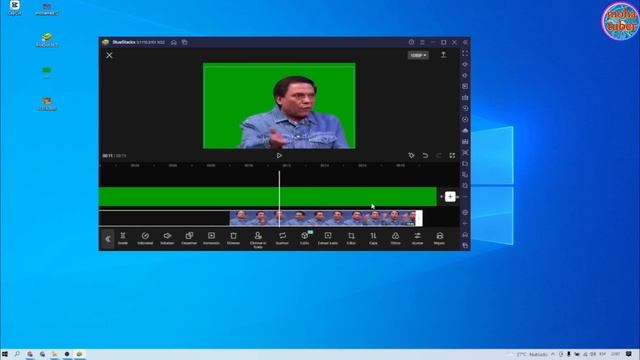Toggle BlueStacks fullscreen in sidebar
640x360 pixels.
465,53
